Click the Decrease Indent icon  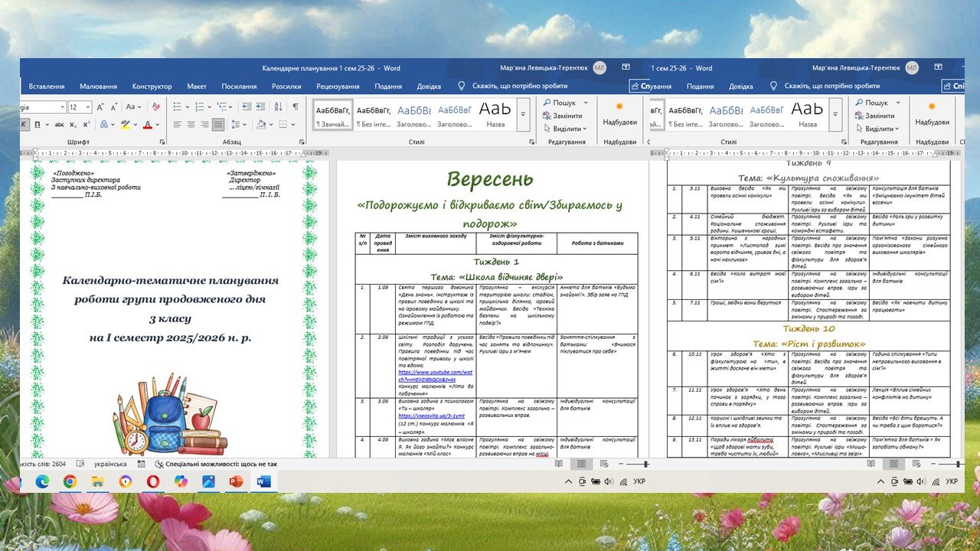(x=245, y=107)
